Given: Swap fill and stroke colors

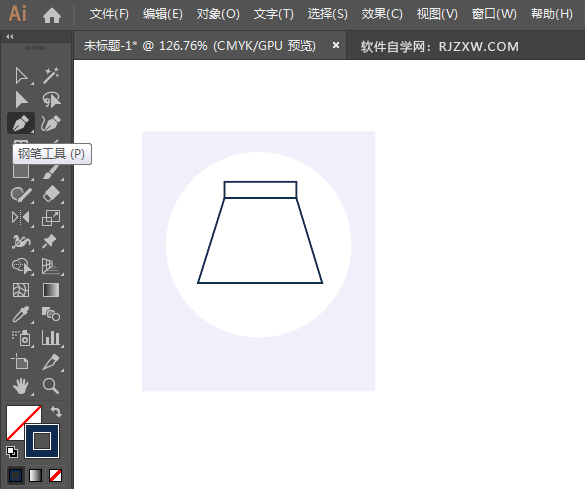Looking at the screenshot, I should (x=56, y=412).
